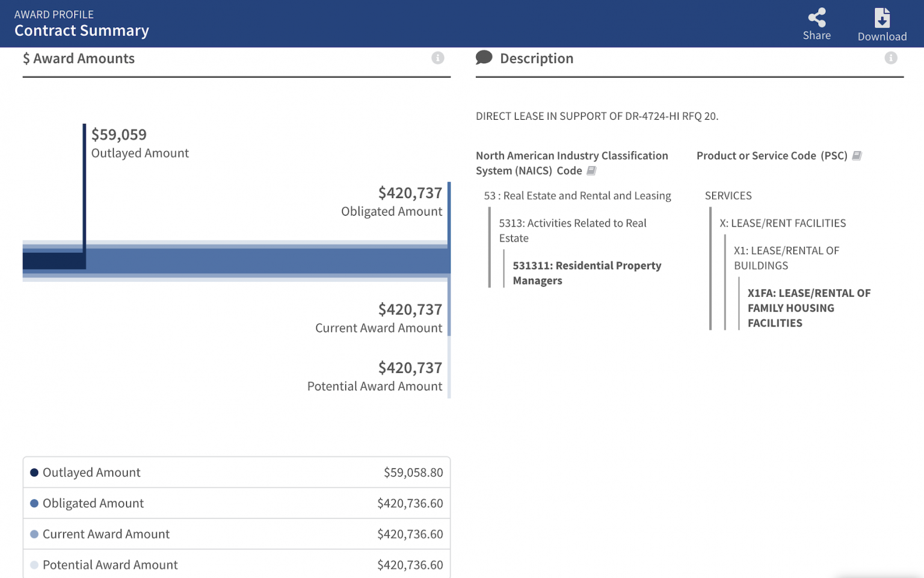The image size is (924, 578).
Task: Select X: LEASE/RENT FACILITIES entry
Action: pos(782,223)
